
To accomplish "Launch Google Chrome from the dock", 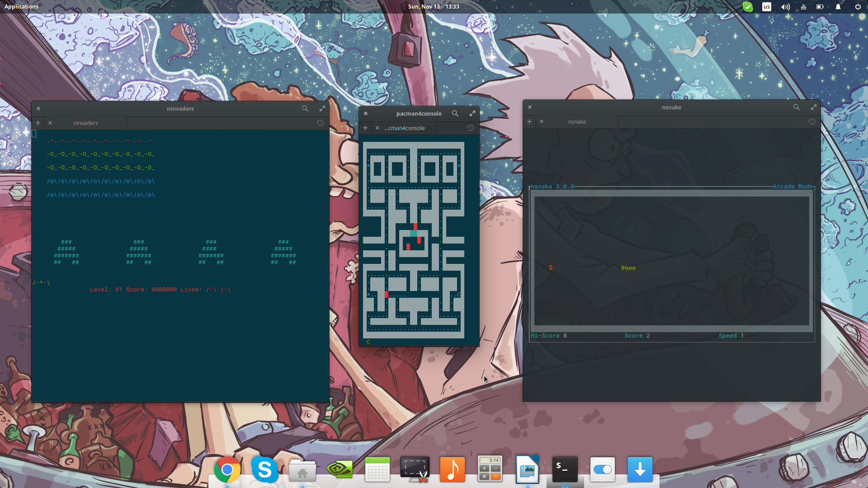I will coord(227,470).
